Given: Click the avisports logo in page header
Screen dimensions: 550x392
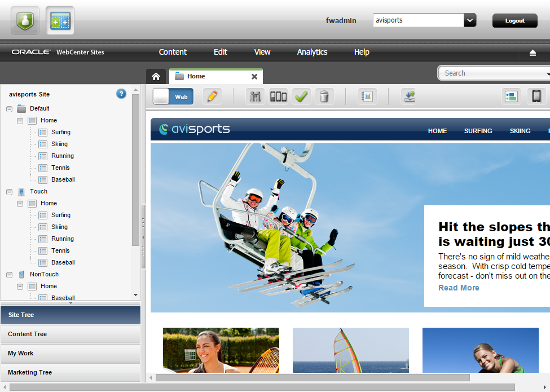Looking at the screenshot, I should pos(195,129).
